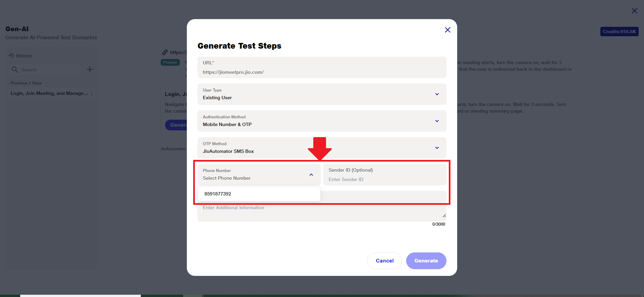Click the Generate button

coord(426,261)
